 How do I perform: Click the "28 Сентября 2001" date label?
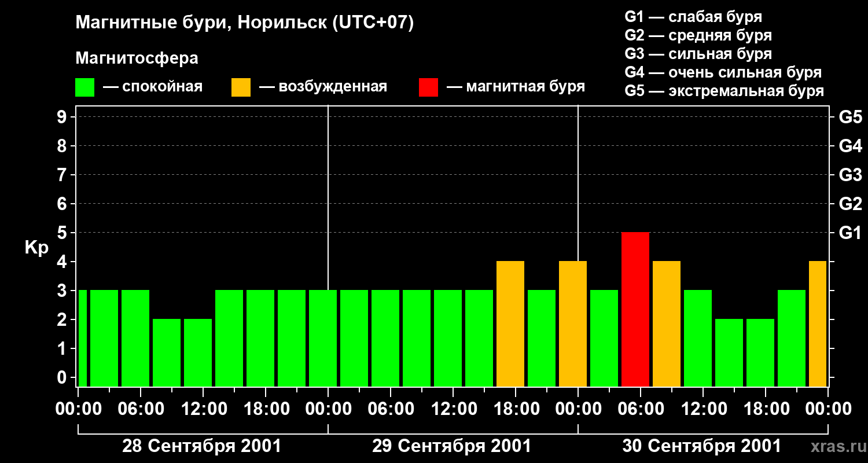(201, 446)
